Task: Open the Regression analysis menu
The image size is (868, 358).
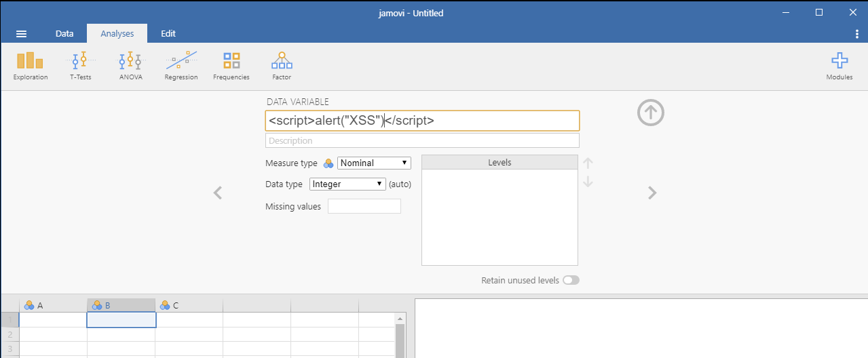Action: (x=181, y=66)
